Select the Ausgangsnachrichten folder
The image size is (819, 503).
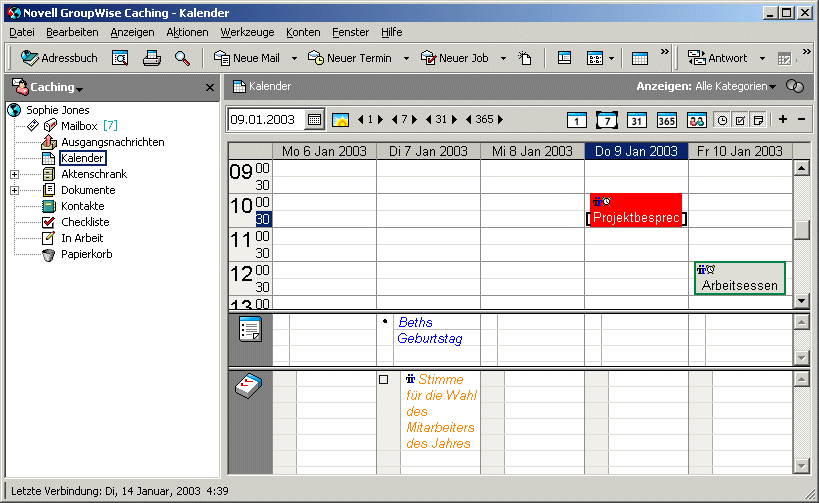[112, 142]
